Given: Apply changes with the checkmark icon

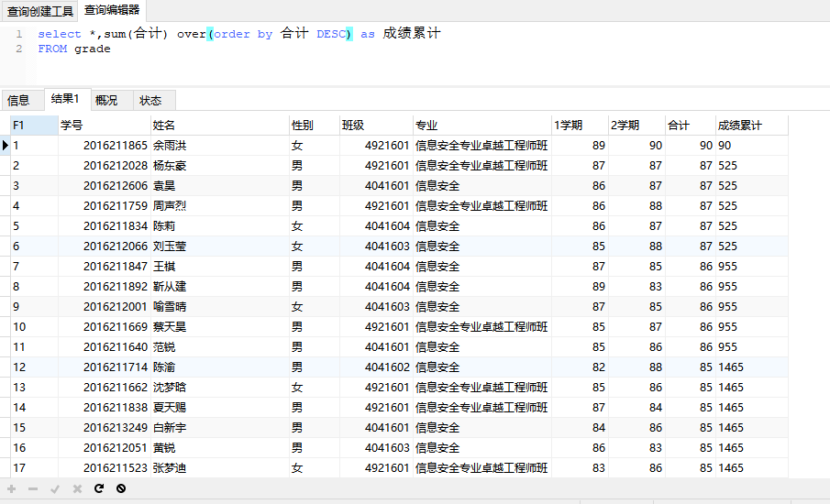Looking at the screenshot, I should (x=55, y=488).
